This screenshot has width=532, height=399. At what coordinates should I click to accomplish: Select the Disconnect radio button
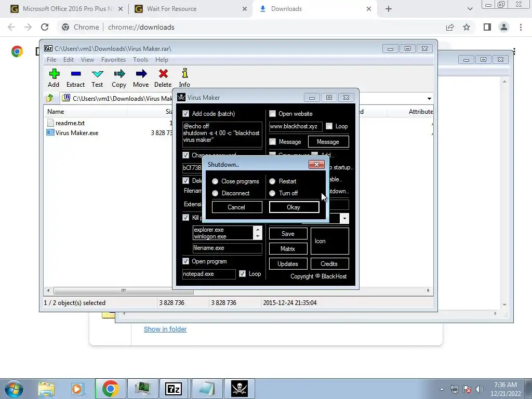(215, 193)
